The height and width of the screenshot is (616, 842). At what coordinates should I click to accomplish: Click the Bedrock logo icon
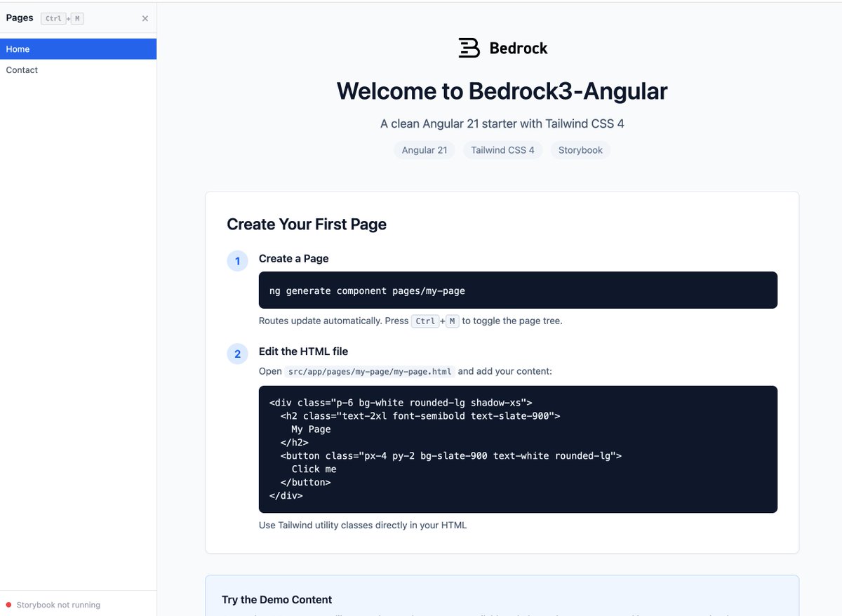469,48
